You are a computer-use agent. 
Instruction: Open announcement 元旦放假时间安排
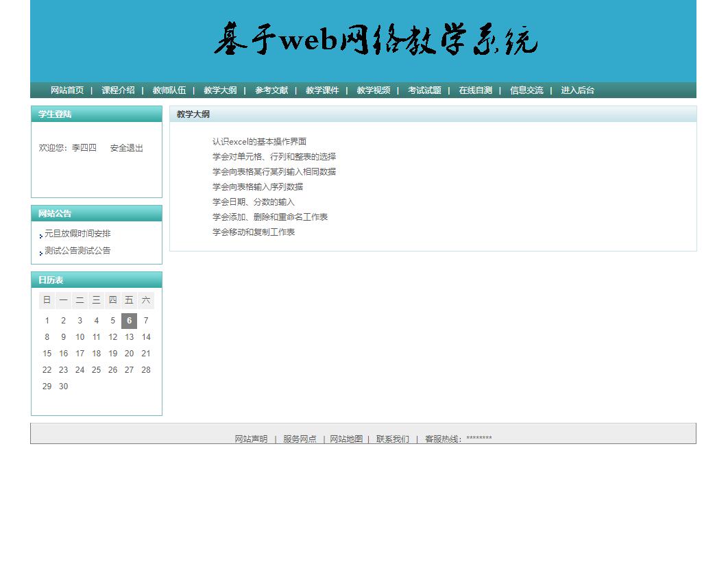[x=76, y=233]
